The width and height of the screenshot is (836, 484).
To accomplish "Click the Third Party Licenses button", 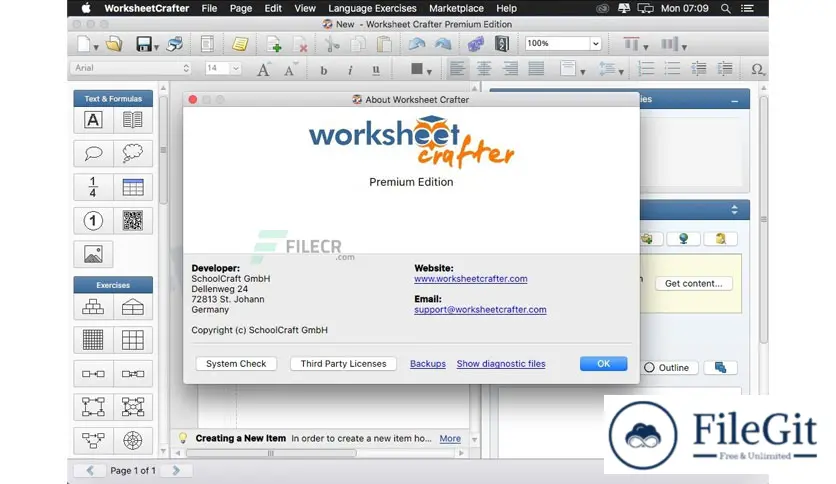I will 343,364.
